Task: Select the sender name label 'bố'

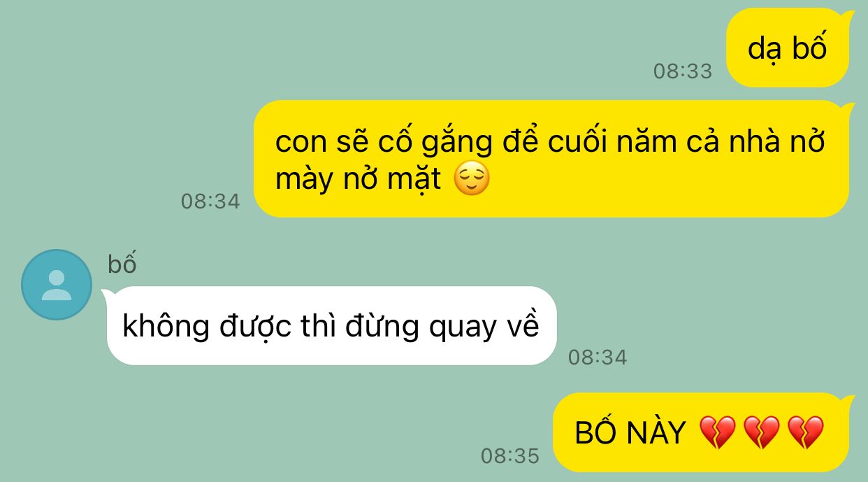Action: pos(122,264)
